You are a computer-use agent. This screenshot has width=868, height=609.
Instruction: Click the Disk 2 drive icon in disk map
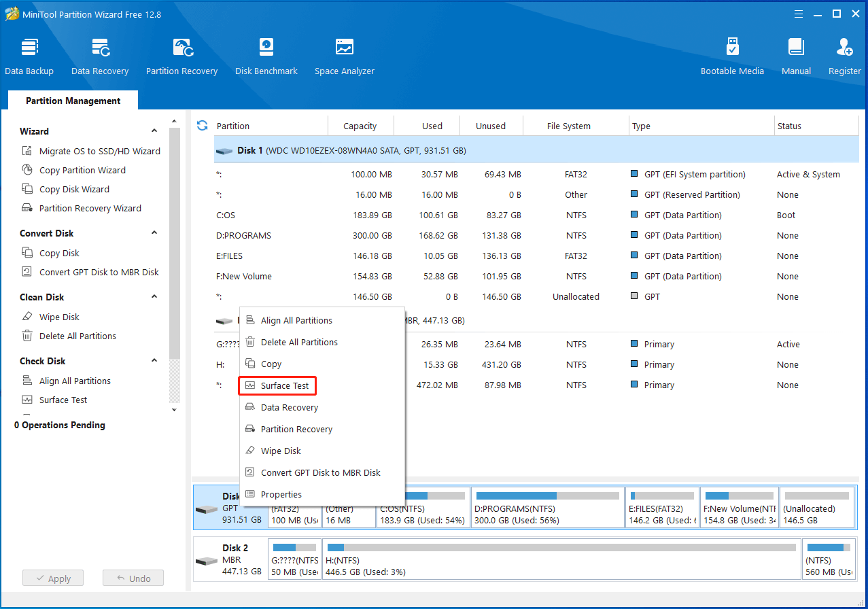[x=206, y=561]
